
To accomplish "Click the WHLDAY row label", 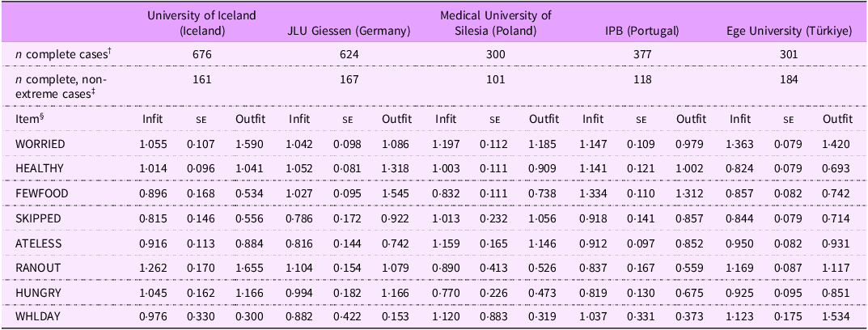I will click(38, 318).
